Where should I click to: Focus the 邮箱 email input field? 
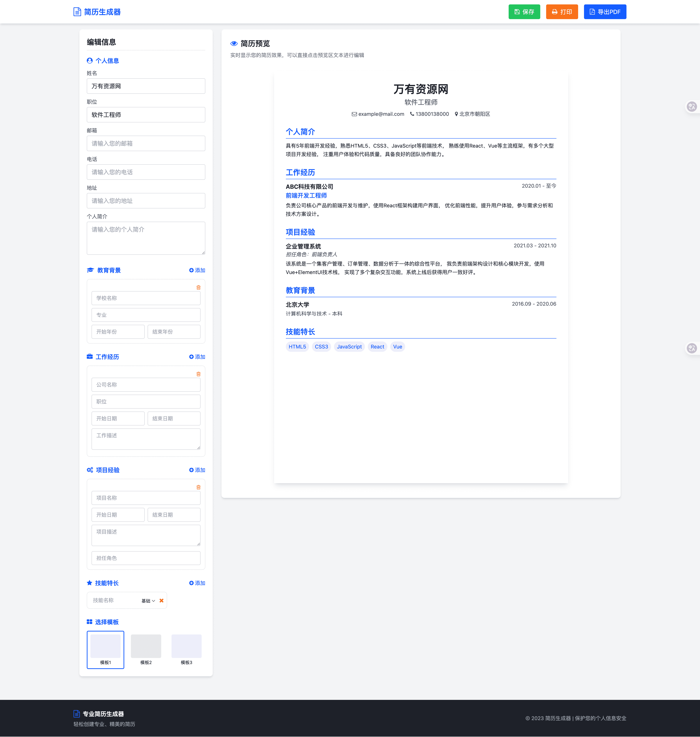click(146, 144)
